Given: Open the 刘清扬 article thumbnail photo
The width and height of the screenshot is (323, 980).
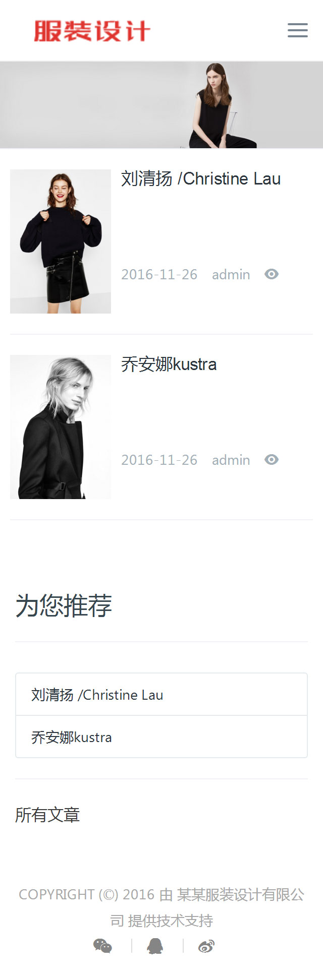Looking at the screenshot, I should tap(61, 241).
